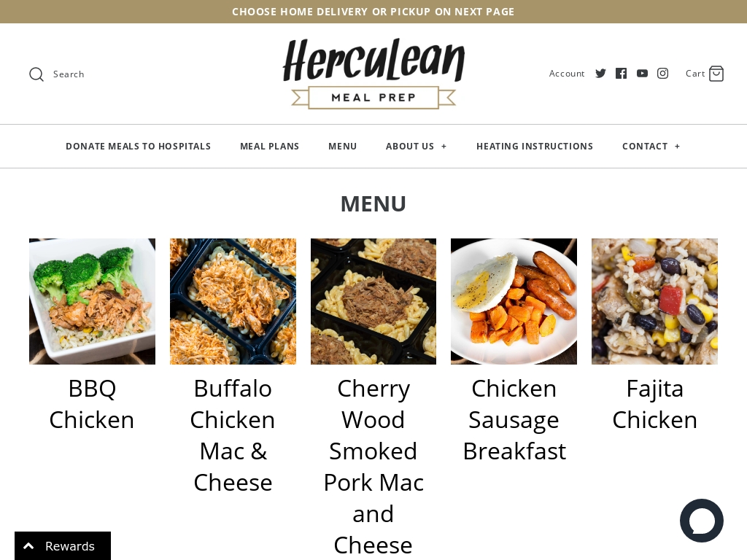View the Chicken Sausage Breakfast image
Image resolution: width=747 pixels, height=560 pixels.
click(x=514, y=301)
